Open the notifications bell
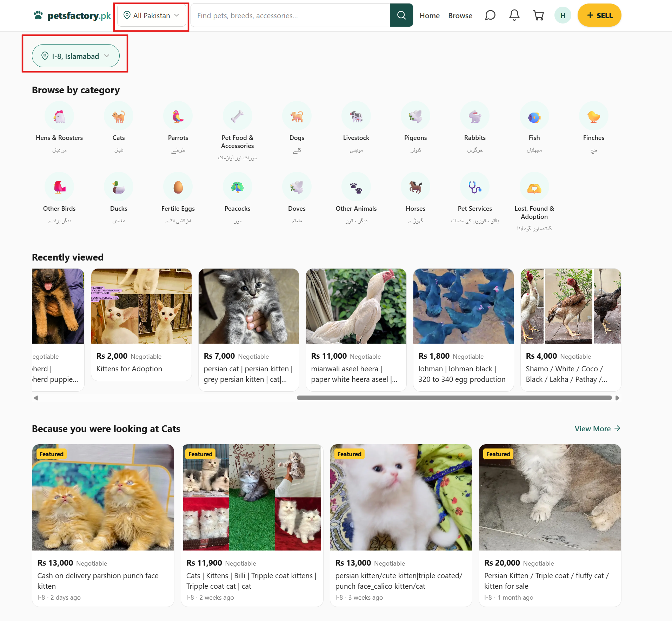The image size is (672, 621). tap(514, 15)
